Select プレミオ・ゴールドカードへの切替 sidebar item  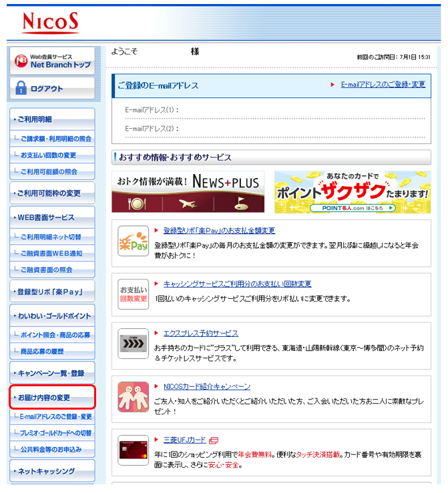tap(52, 433)
